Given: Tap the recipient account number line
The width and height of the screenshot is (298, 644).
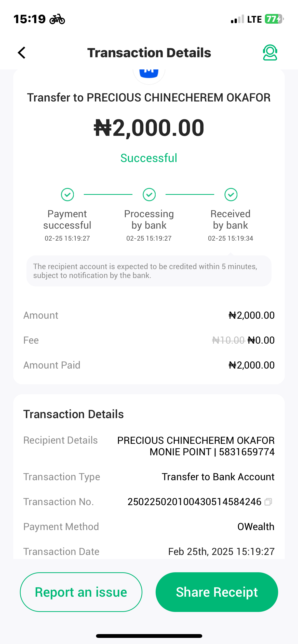Looking at the screenshot, I should tap(212, 452).
